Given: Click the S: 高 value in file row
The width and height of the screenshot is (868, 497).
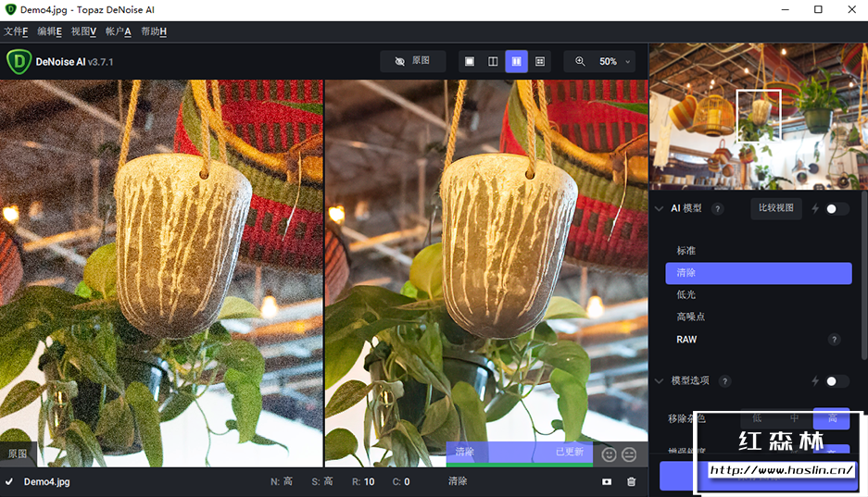Looking at the screenshot, I should coord(322,481).
